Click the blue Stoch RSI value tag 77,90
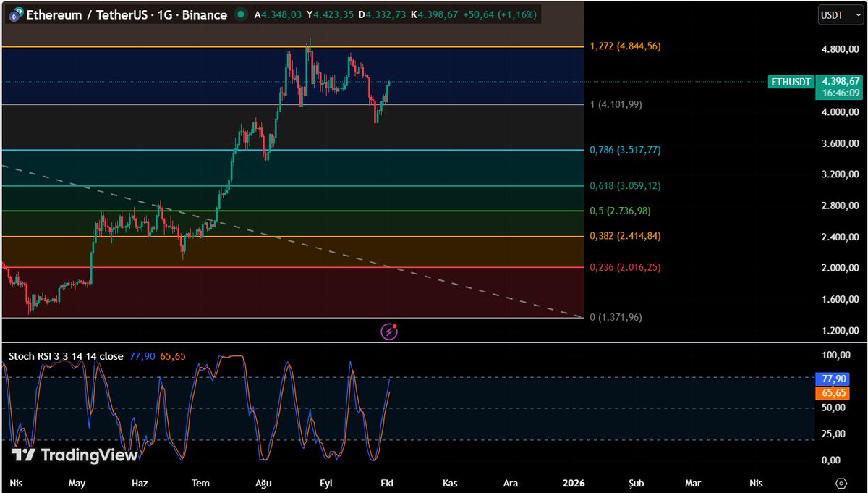This screenshot has width=868, height=493. (833, 379)
